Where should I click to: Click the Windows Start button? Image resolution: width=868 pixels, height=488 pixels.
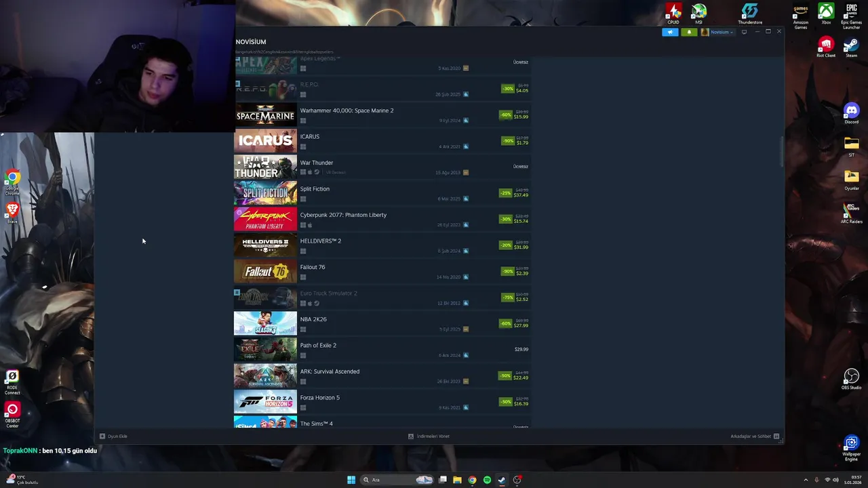coord(351,480)
